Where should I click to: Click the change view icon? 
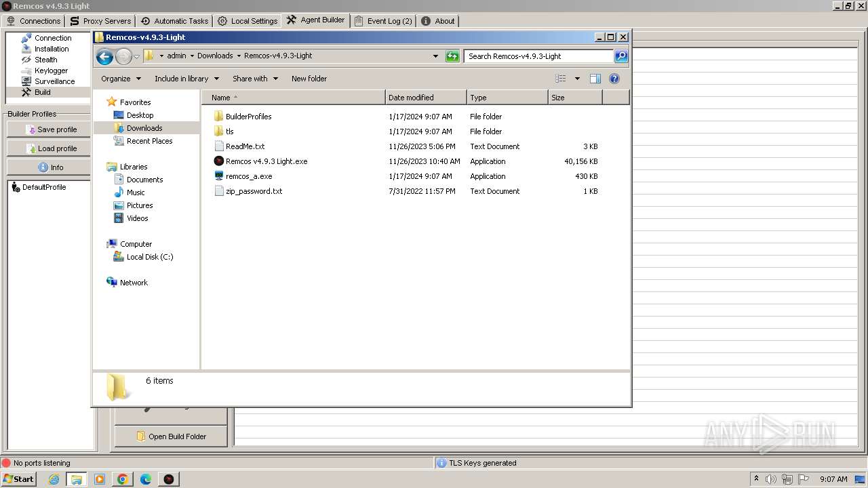click(x=561, y=79)
